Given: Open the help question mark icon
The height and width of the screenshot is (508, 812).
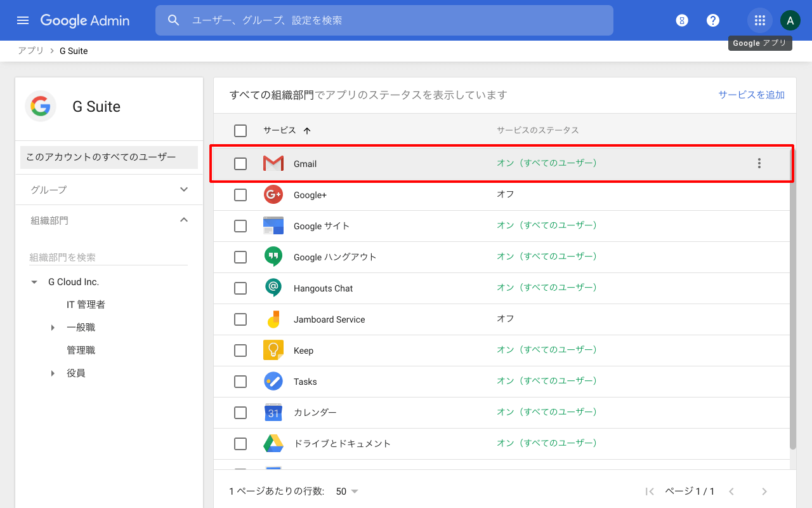Looking at the screenshot, I should pyautogui.click(x=713, y=20).
